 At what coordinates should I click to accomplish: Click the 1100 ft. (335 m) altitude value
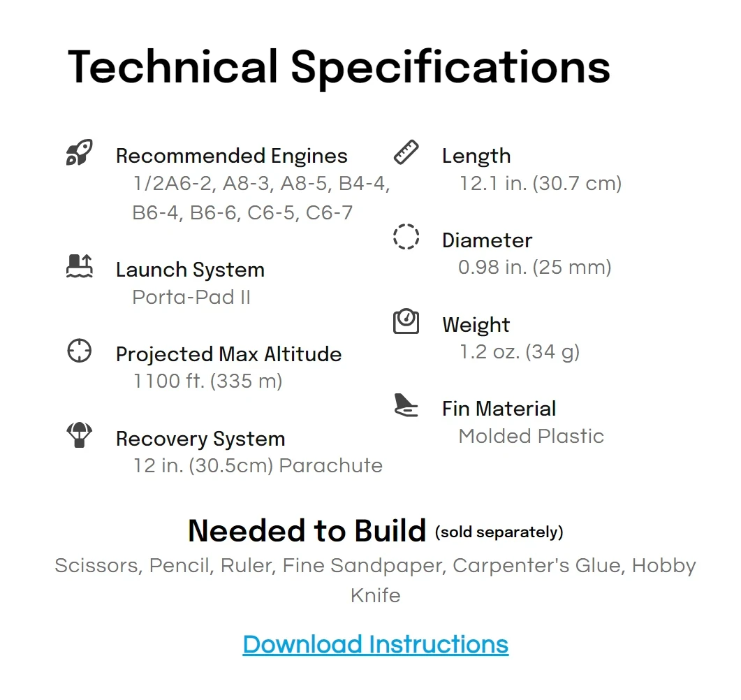pyautogui.click(x=207, y=381)
